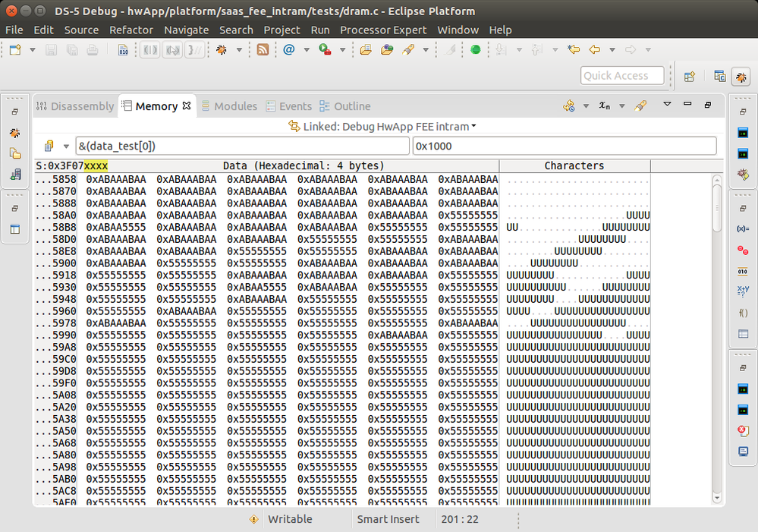The image size is (758, 532).
Task: Switch to the C/C++ perspective icon
Action: 720,77
